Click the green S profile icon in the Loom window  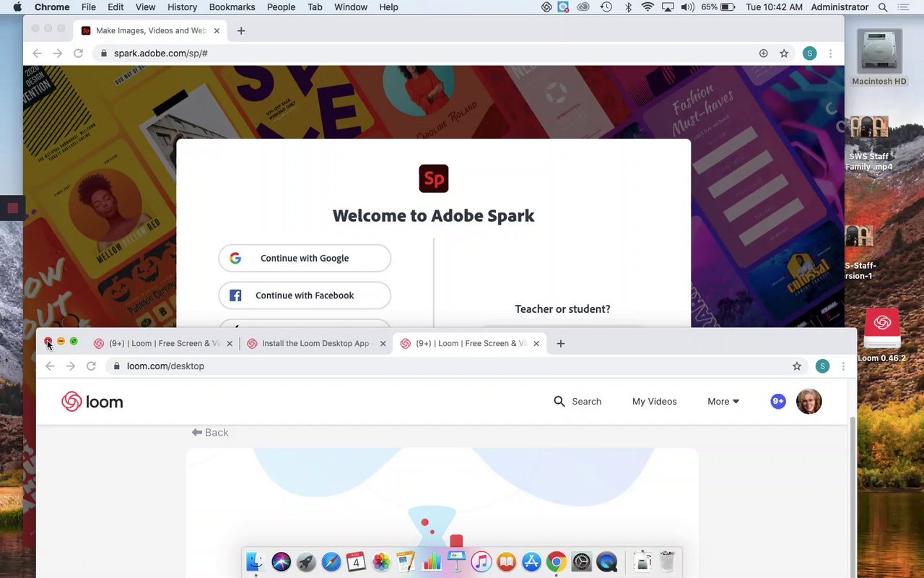(x=822, y=366)
